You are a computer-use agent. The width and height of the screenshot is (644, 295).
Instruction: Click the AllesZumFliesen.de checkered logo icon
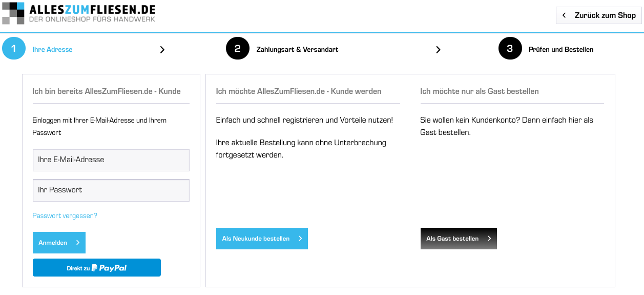pos(14,13)
